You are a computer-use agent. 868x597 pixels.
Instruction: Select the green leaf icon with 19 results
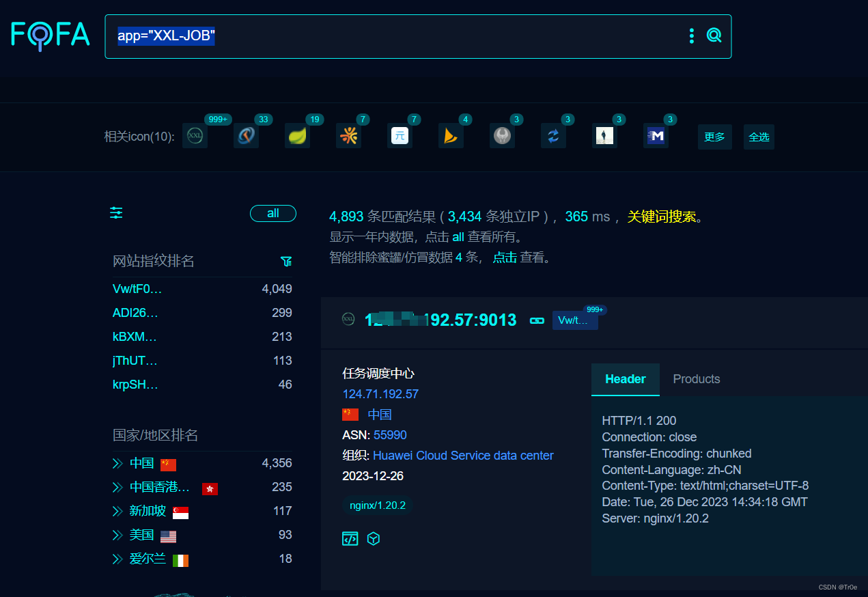pos(297,136)
